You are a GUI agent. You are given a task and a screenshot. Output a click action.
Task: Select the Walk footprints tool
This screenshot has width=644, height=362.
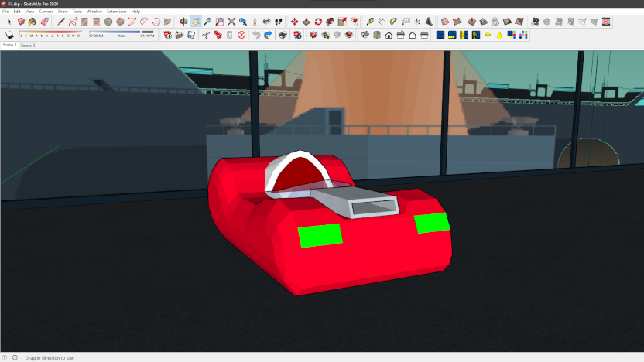(279, 22)
